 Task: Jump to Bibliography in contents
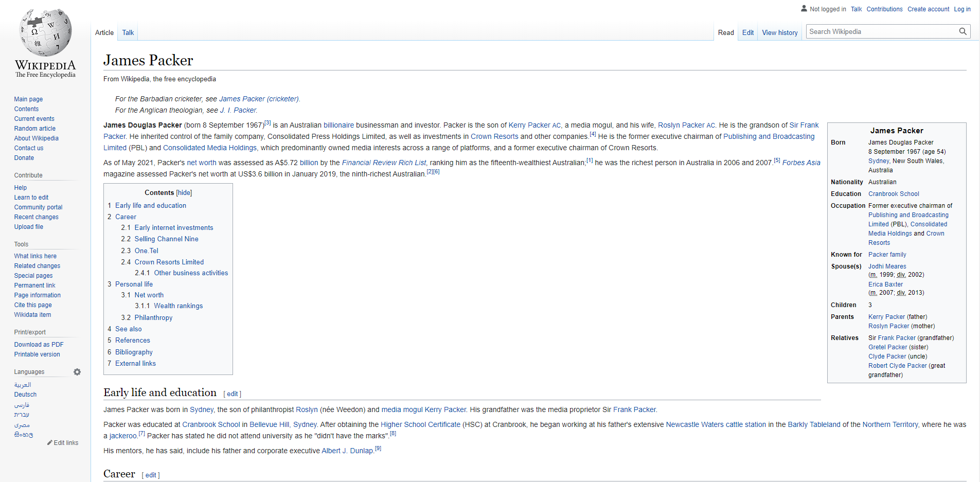134,352
